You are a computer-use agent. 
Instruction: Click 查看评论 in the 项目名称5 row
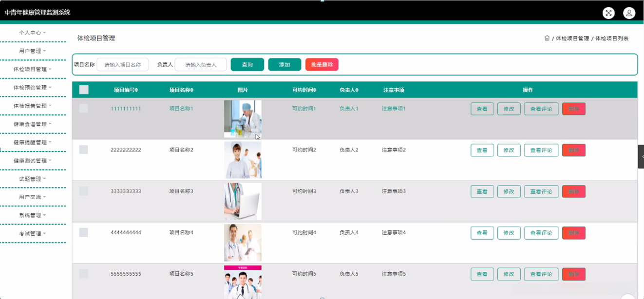541,274
